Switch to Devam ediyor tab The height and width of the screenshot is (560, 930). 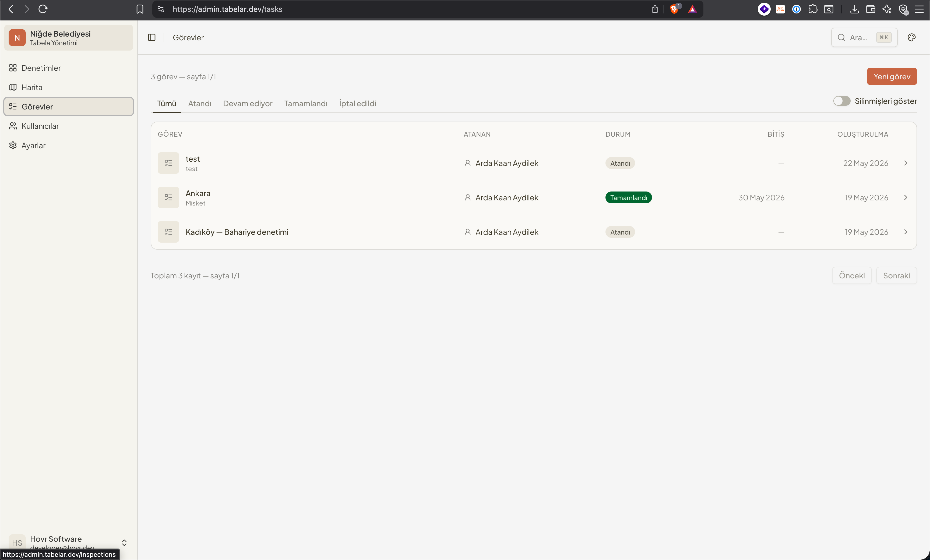[248, 103]
